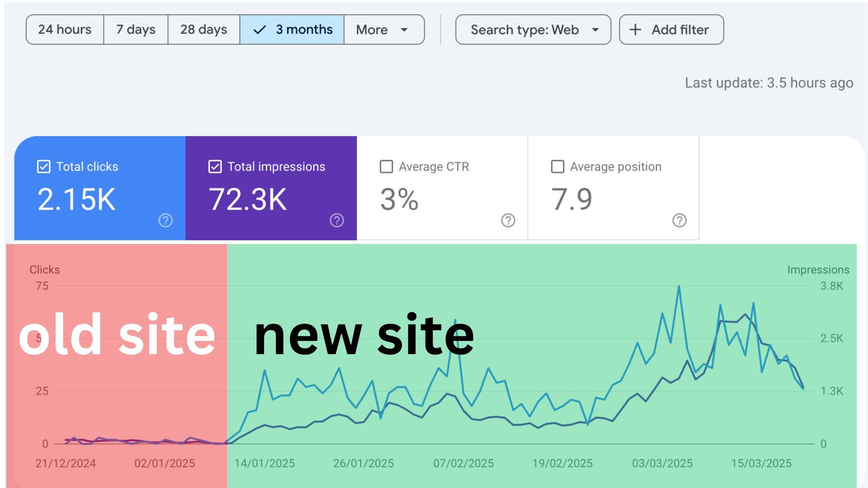Click the caret icon on the More button
The width and height of the screenshot is (868, 488).
point(403,30)
